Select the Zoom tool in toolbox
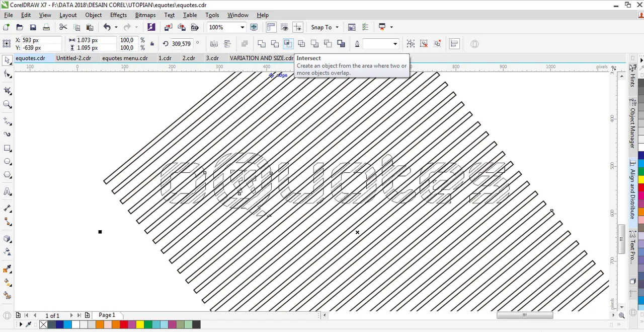644x332 pixels. 8,104
